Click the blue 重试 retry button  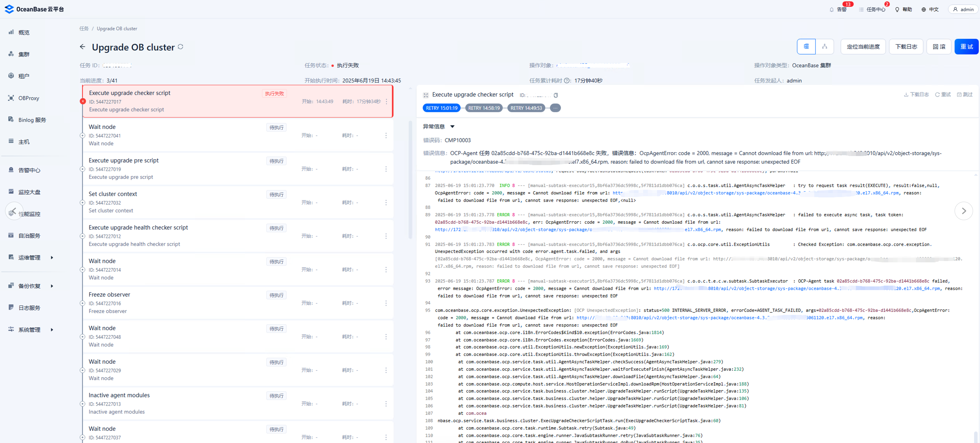click(966, 47)
